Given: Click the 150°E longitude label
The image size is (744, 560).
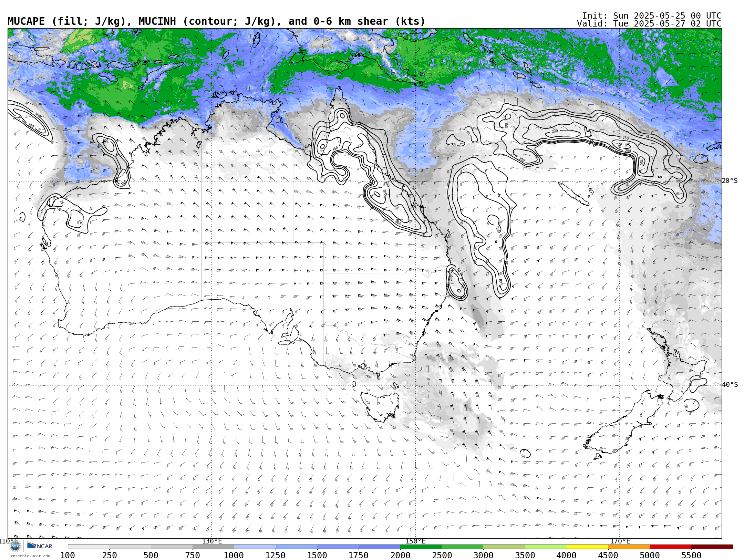Looking at the screenshot, I should click(415, 541).
